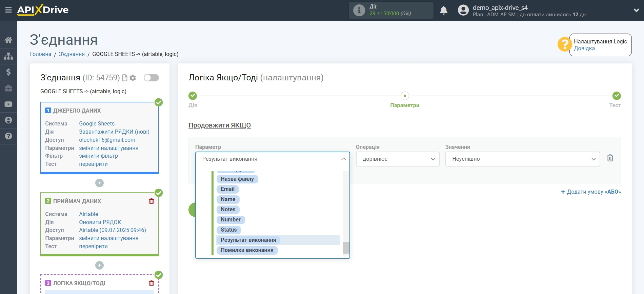
Task: Add step with plus below source block
Action: (x=99, y=183)
